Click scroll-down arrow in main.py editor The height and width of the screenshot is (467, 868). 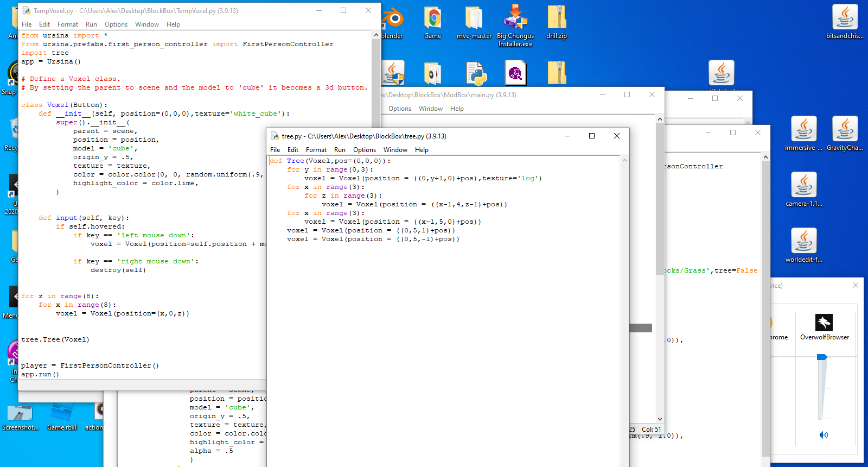(x=660, y=419)
